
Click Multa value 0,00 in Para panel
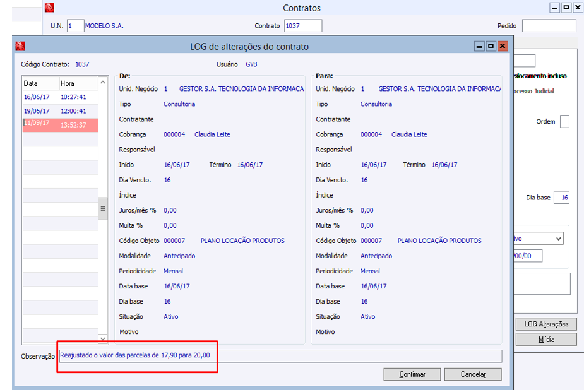(x=367, y=225)
